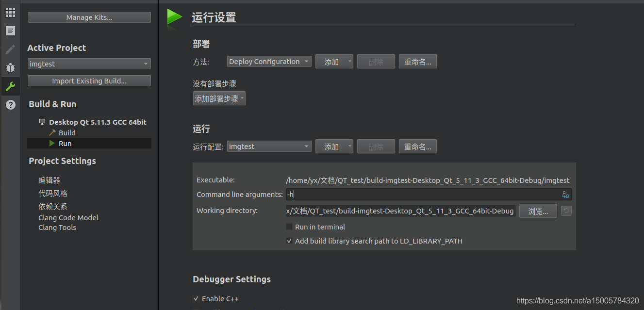Screen dimensions: 644x310
Task: Click the Import Existing Build button
Action: [x=89, y=81]
